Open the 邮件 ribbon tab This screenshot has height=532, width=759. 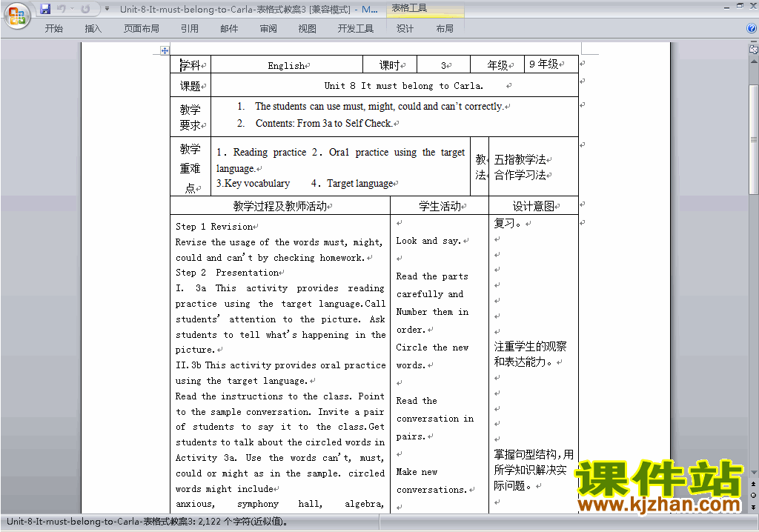click(x=229, y=29)
